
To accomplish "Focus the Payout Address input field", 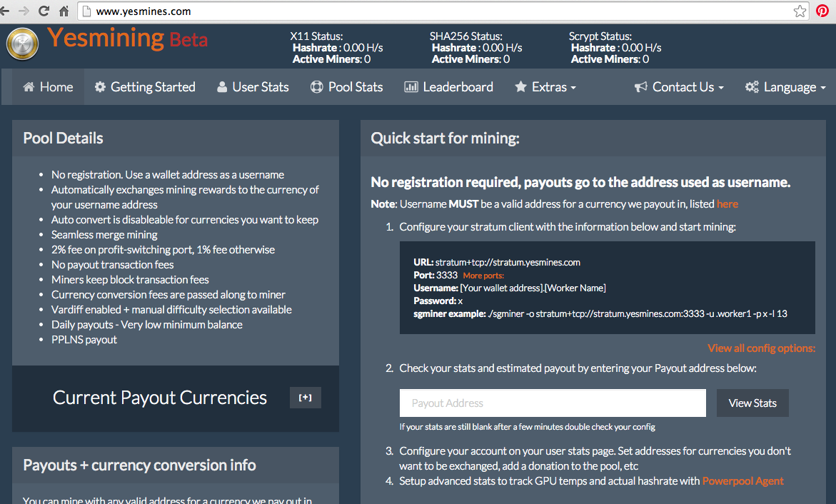I will pos(553,403).
